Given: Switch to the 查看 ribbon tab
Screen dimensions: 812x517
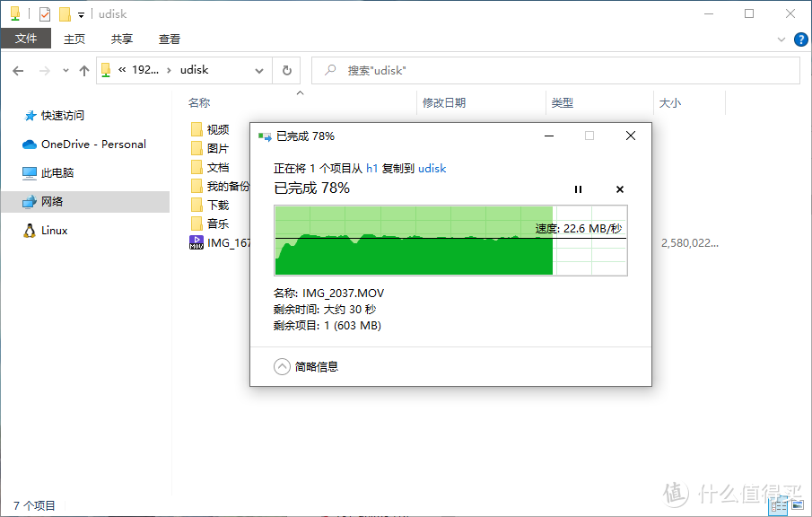Looking at the screenshot, I should point(170,39).
